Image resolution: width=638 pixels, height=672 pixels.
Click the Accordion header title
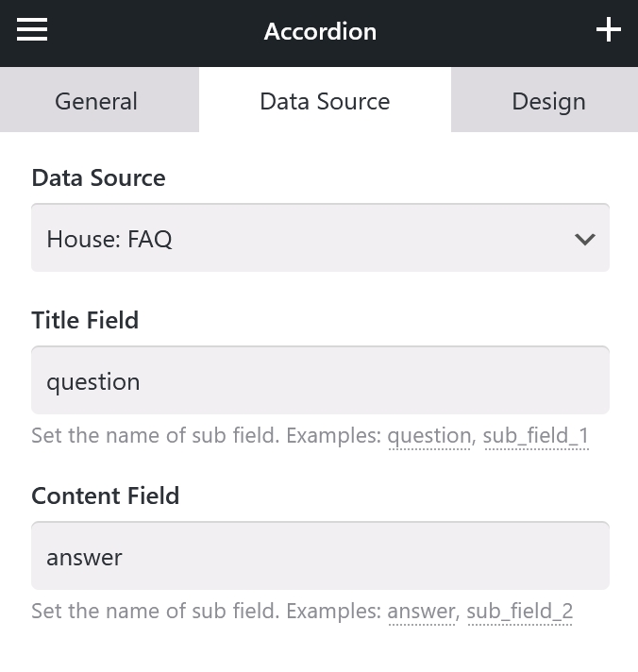[320, 31]
